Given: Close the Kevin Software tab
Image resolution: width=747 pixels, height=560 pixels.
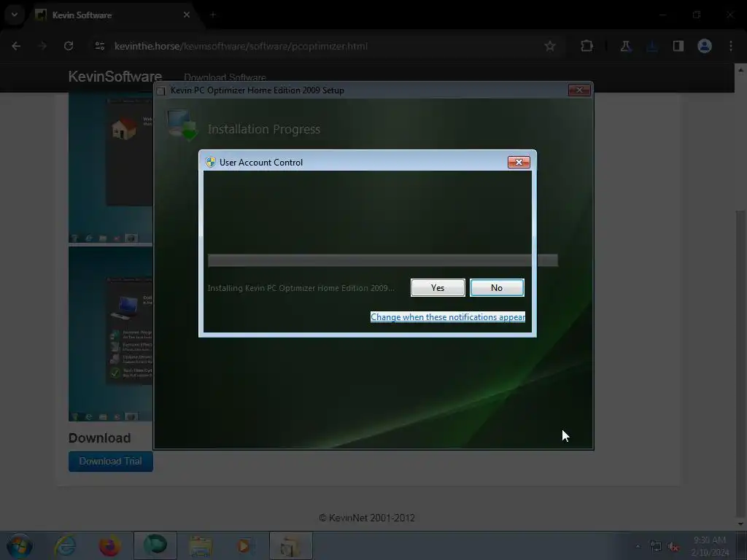Looking at the screenshot, I should pyautogui.click(x=187, y=15).
